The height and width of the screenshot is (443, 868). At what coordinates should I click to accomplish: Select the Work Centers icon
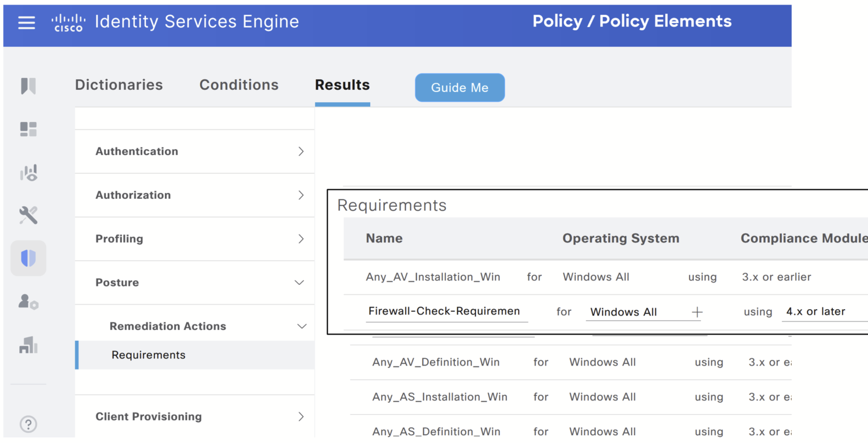(x=28, y=345)
